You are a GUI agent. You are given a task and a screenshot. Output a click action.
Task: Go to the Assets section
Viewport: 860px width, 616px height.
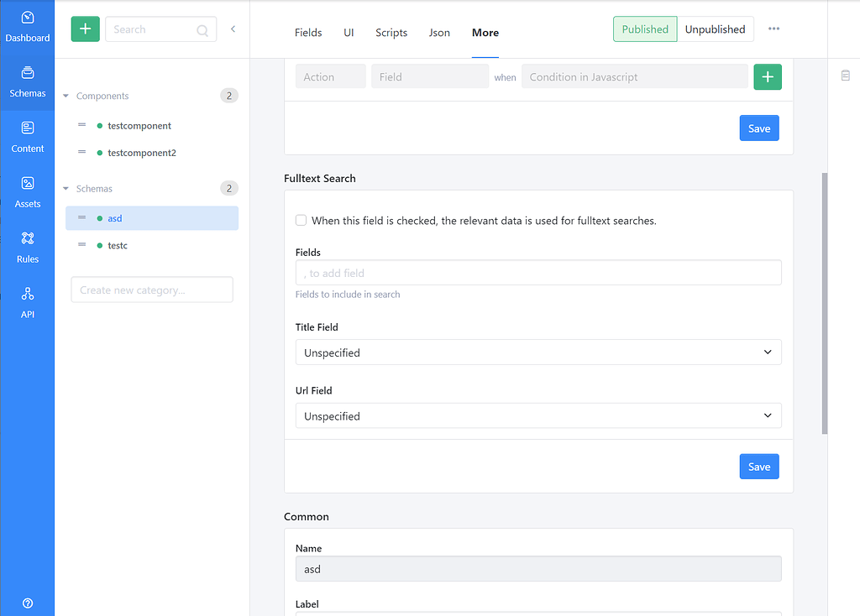point(28,191)
